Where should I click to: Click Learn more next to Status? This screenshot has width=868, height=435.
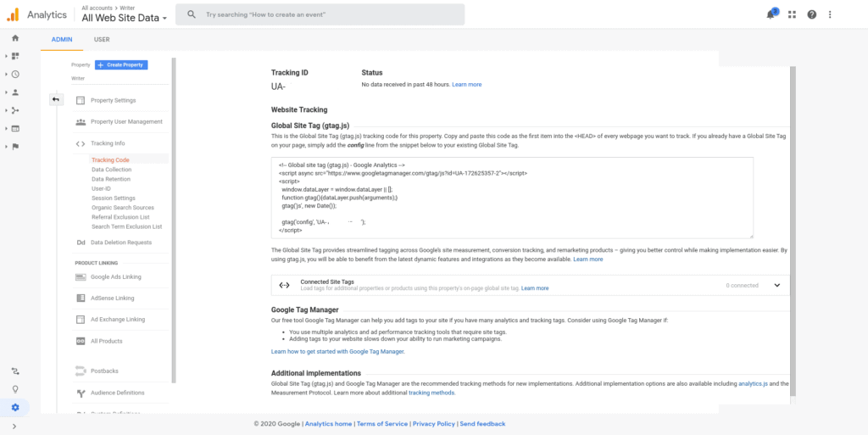pos(467,85)
